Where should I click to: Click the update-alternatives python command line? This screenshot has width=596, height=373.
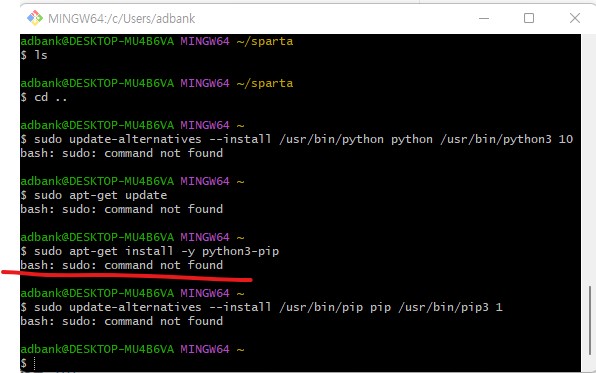click(296, 139)
